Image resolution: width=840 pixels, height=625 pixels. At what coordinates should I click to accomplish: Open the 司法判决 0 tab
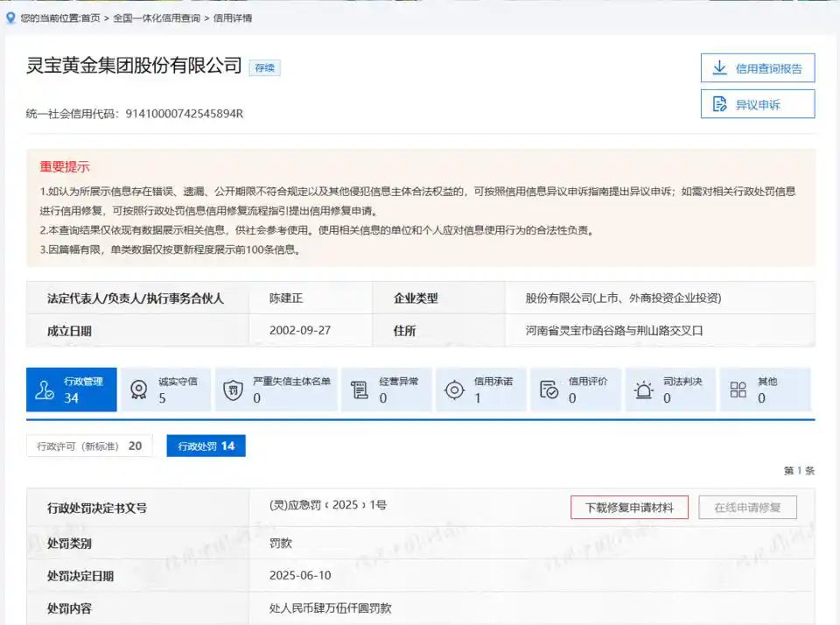coord(670,390)
